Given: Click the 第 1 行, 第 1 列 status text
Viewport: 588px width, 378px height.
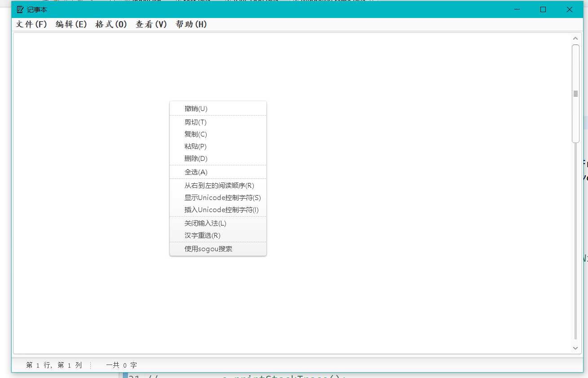Looking at the screenshot, I should tap(54, 365).
